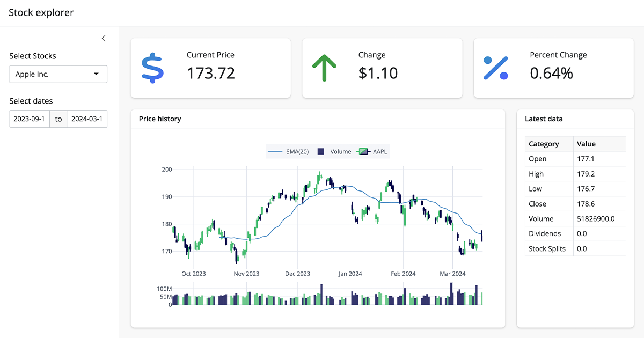Click the blue percent icon
Screen dimensions: 644x338
(495, 68)
